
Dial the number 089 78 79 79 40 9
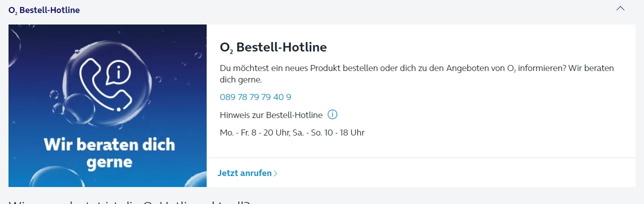coord(255,97)
